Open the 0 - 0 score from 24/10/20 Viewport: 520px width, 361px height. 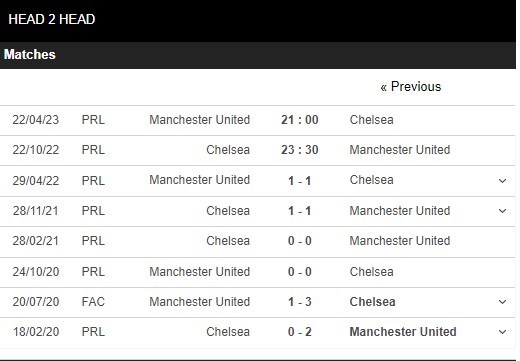tap(300, 272)
